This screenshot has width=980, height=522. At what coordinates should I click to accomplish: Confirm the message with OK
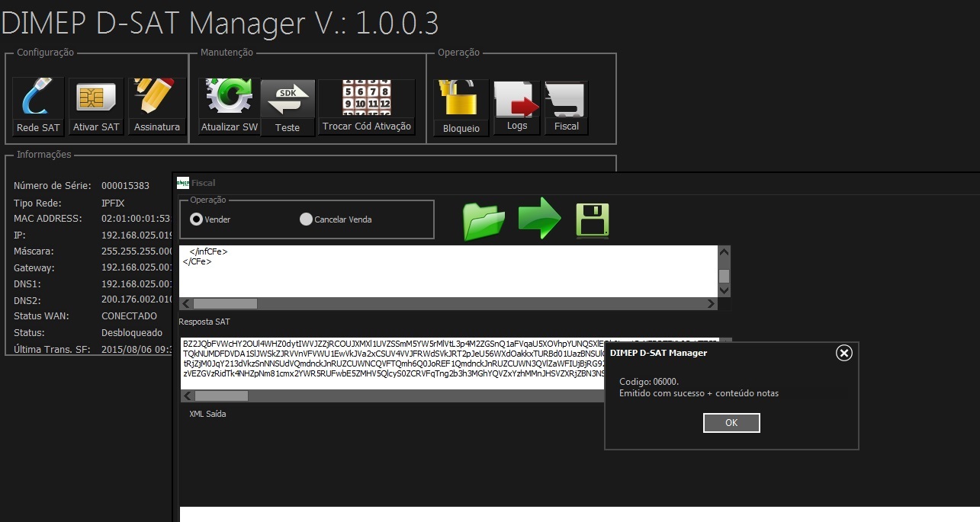click(731, 423)
